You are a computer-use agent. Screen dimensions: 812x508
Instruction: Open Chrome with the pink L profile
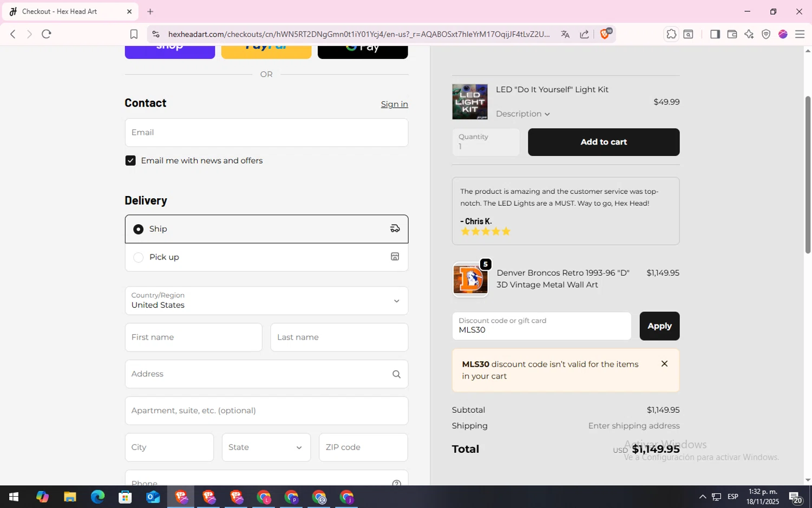(x=264, y=497)
